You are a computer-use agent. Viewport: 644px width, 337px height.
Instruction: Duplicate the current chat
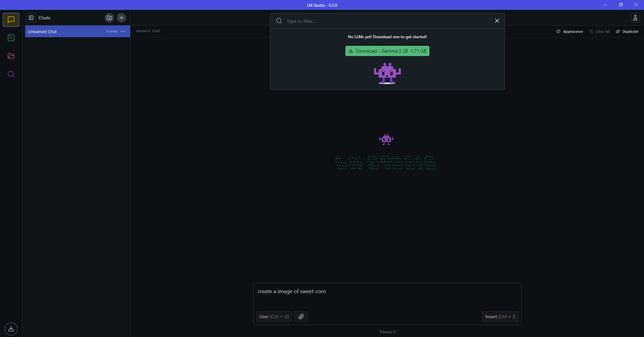point(627,31)
